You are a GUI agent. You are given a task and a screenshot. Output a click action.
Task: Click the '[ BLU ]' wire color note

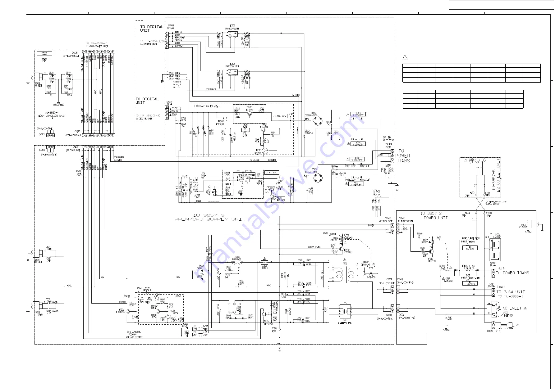point(500,268)
